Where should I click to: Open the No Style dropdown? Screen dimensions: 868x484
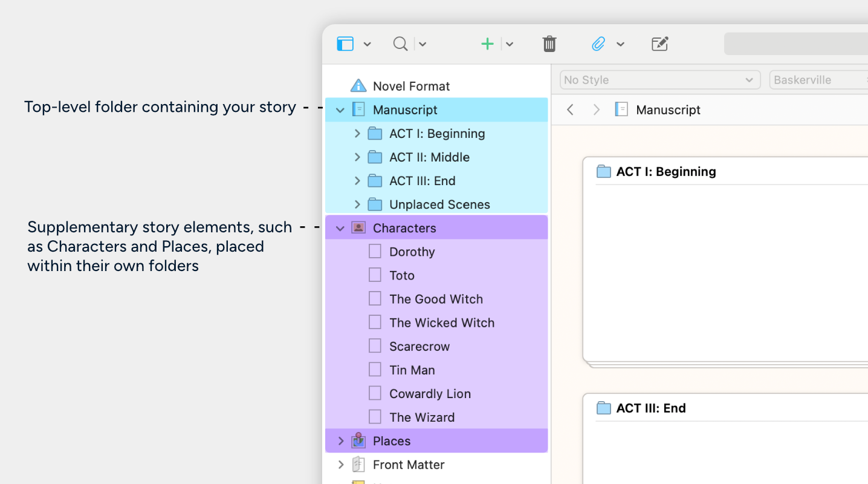tap(660, 80)
